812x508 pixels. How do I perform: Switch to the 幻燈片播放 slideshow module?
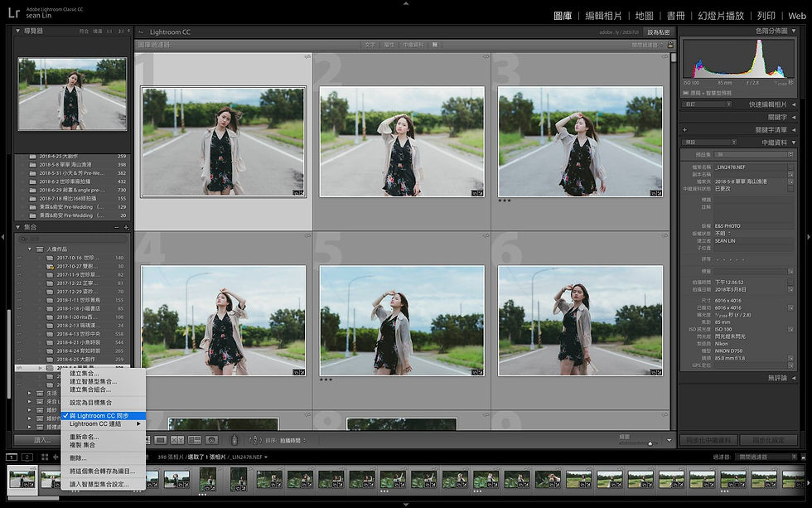(721, 16)
